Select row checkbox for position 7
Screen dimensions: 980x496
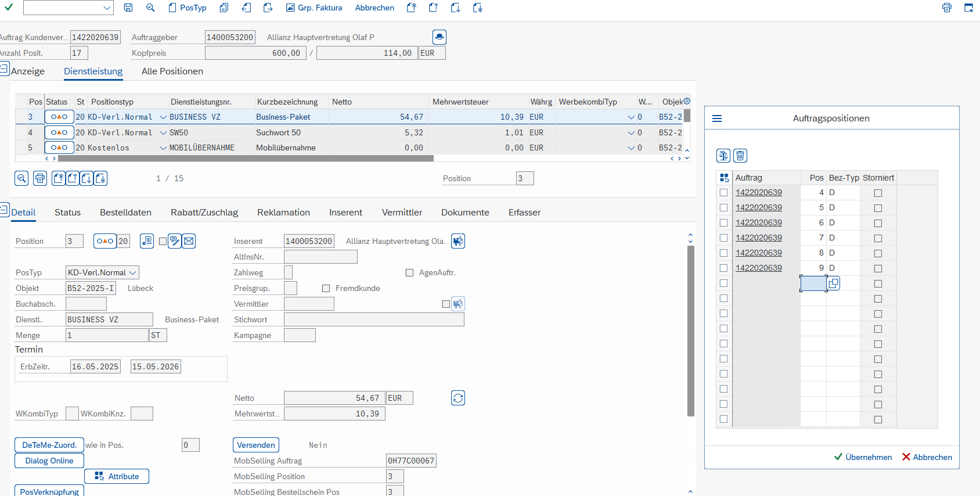coord(723,238)
